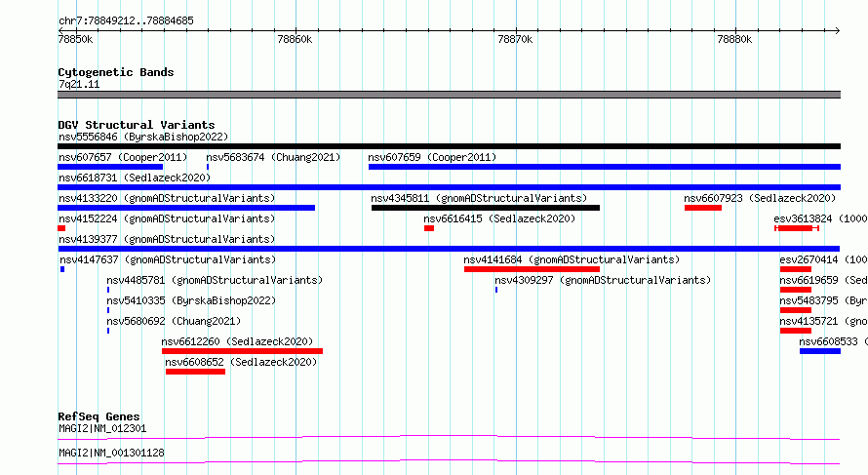Open the nsv5410335 (ByrskaBishop2022) label

(x=191, y=300)
